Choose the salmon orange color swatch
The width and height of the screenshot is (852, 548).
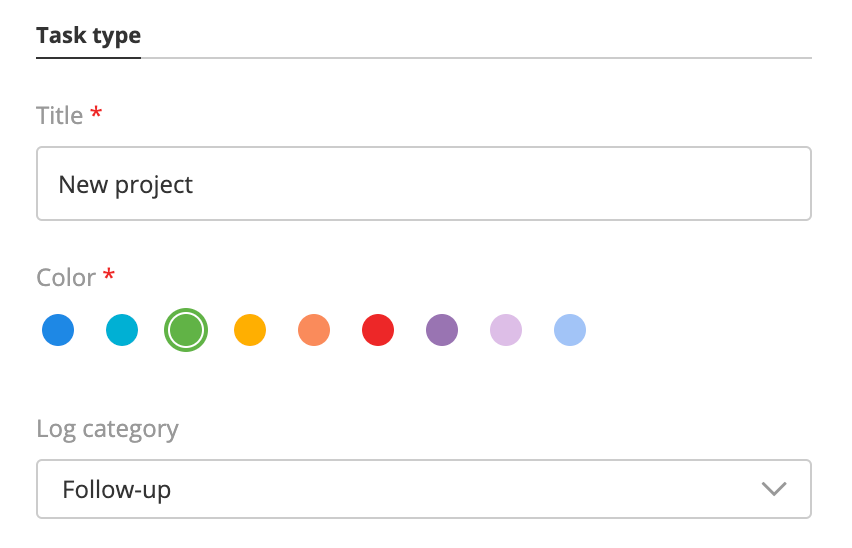pos(314,330)
